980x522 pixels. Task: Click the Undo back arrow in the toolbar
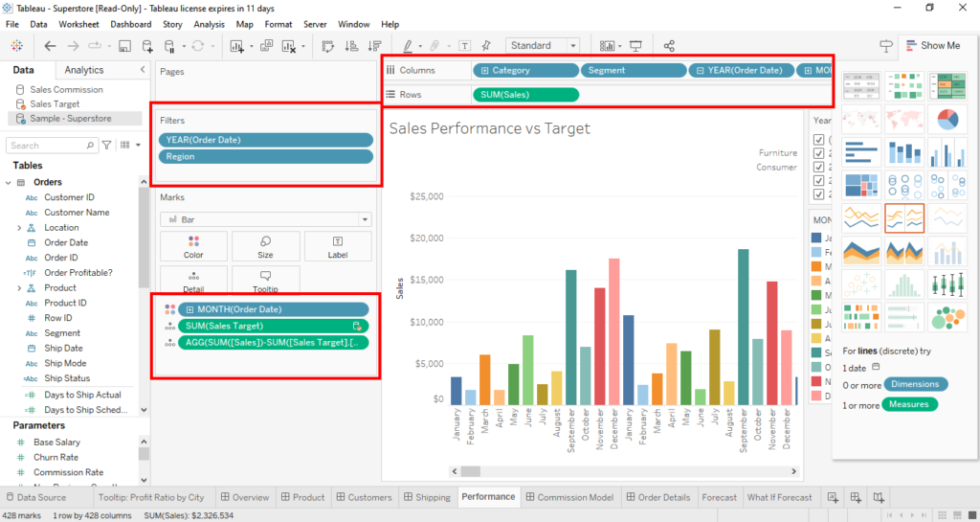tap(50, 46)
